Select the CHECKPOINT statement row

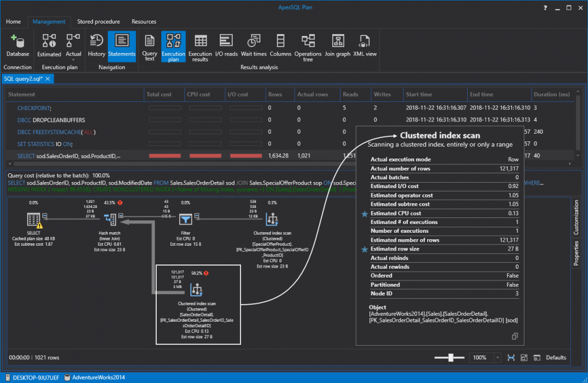coord(34,108)
